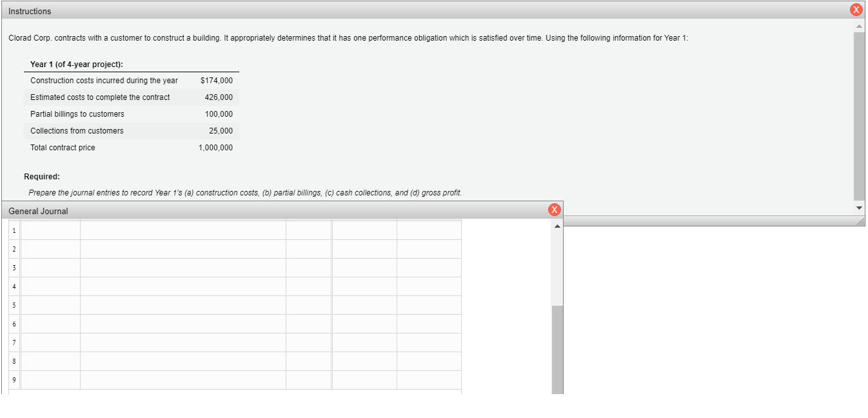The image size is (868, 418).
Task: Select journal row 1 credit cell
Action: click(x=429, y=230)
